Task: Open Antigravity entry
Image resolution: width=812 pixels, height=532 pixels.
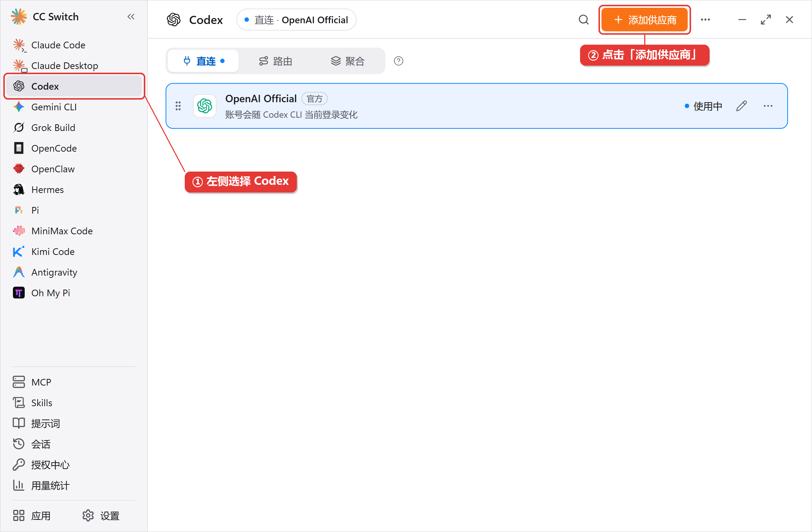Action: coord(74,272)
